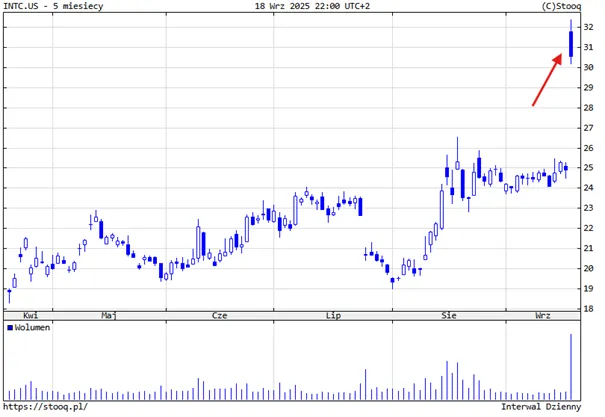The image size is (605, 417).
Task: Click the price axis value 28
Action: [x=588, y=108]
